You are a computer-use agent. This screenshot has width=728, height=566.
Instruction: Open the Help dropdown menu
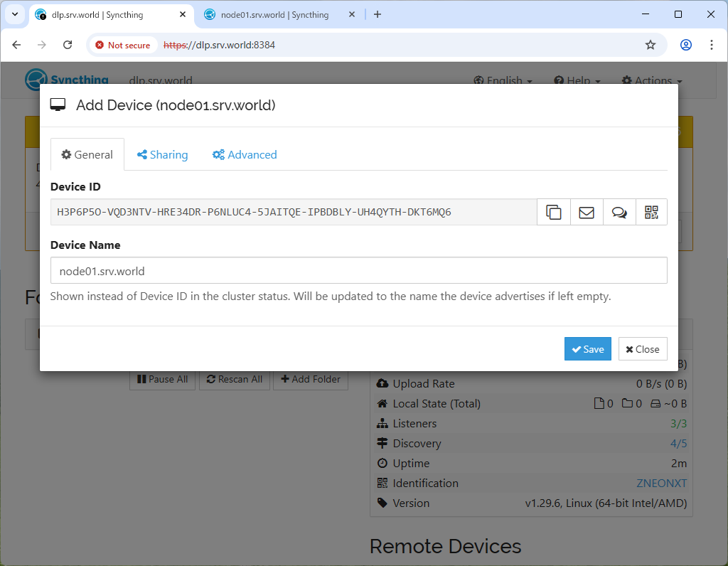click(577, 81)
